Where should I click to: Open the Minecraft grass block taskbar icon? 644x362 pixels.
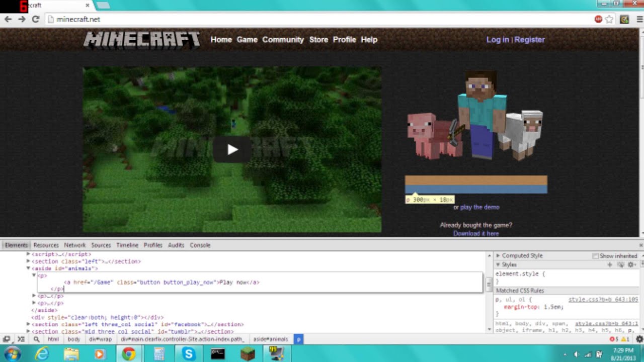(x=247, y=354)
